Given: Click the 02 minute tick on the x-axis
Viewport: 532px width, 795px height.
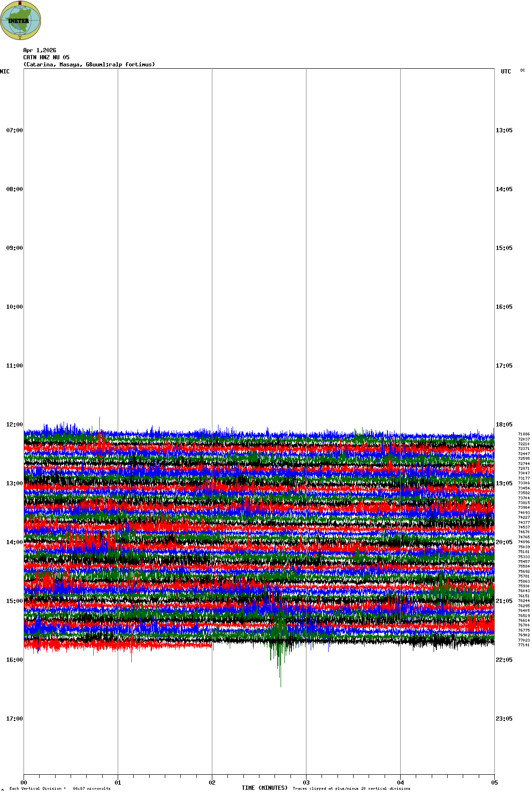Looking at the screenshot, I should [x=212, y=783].
